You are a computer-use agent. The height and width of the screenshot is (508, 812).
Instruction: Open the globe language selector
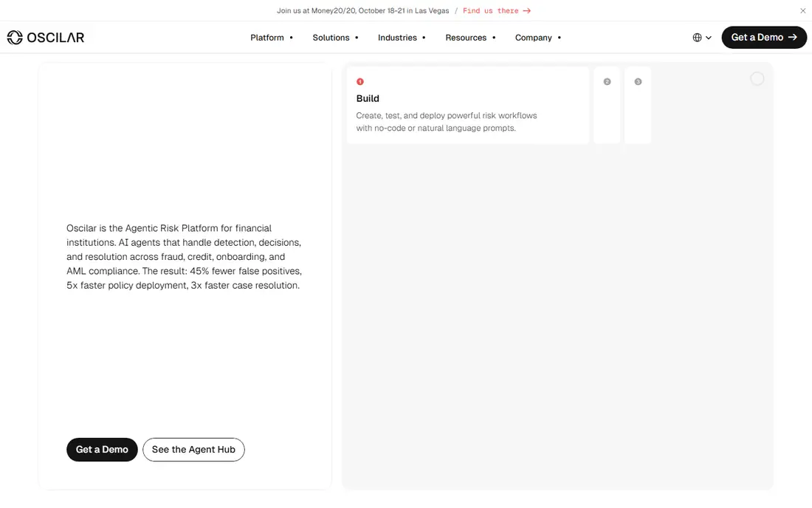click(x=702, y=37)
